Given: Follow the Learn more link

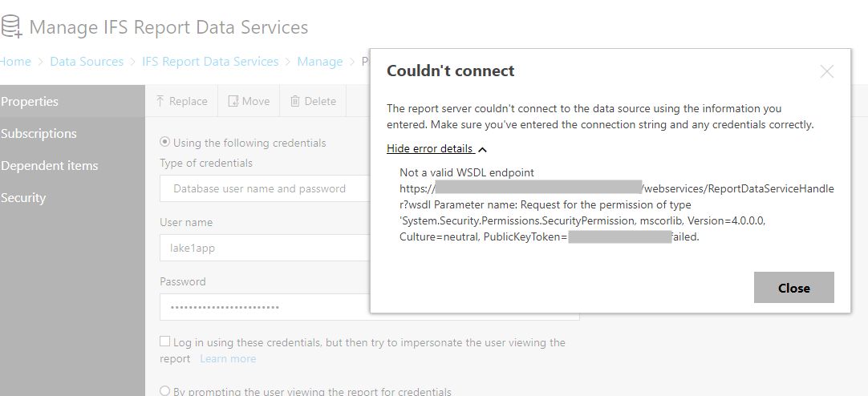Looking at the screenshot, I should point(228,359).
